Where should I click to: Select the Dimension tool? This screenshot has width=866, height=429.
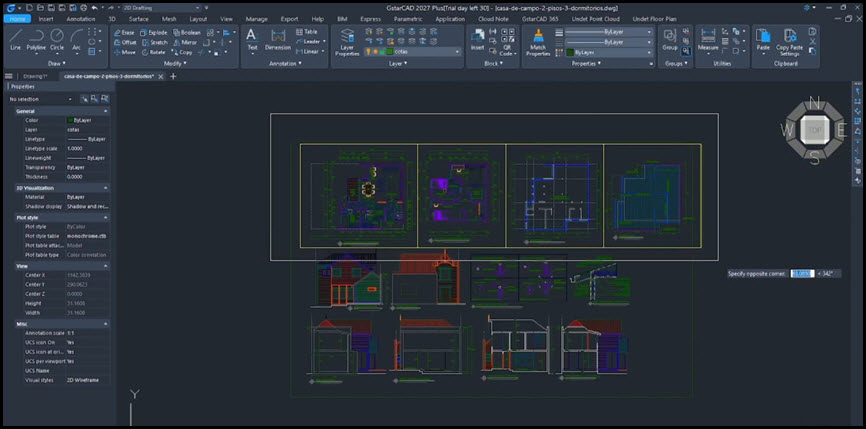tap(278, 40)
